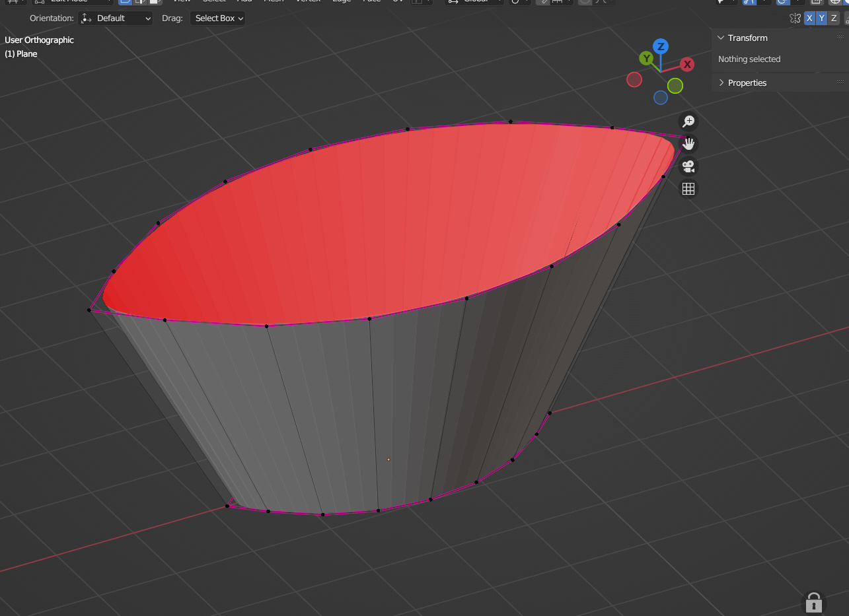Disable the Y axis gizmo button
The height and width of the screenshot is (616, 849).
click(x=821, y=18)
